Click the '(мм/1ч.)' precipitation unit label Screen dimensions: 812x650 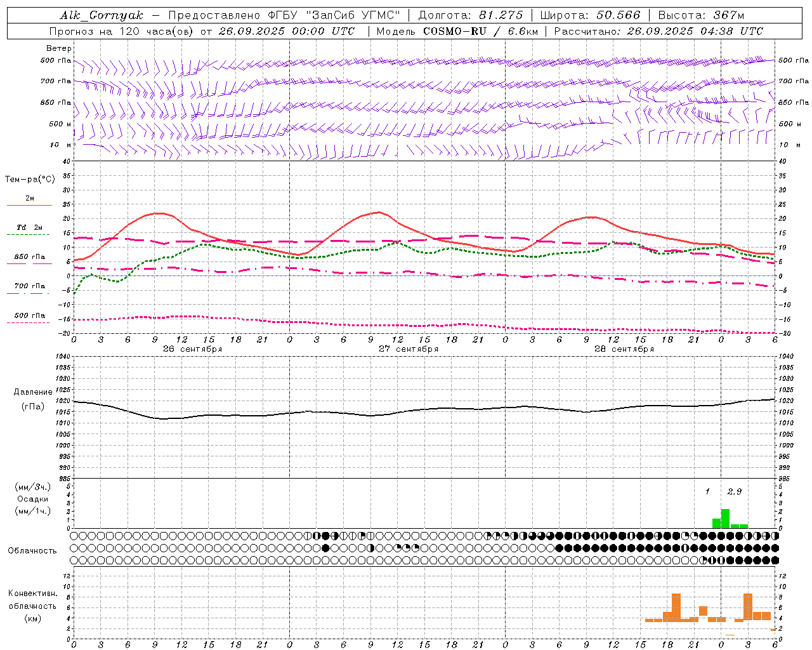[33, 511]
